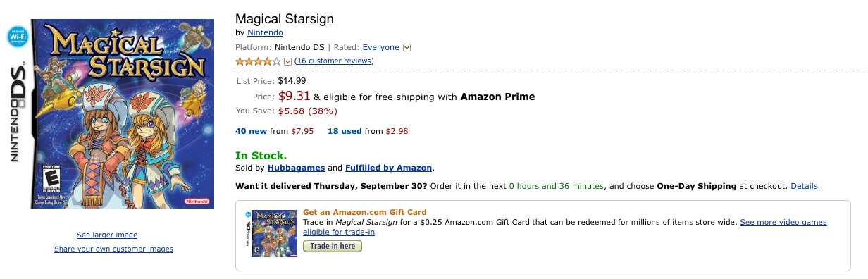The width and height of the screenshot is (868, 279).
Task: View the 18 used offers
Action: tap(345, 131)
